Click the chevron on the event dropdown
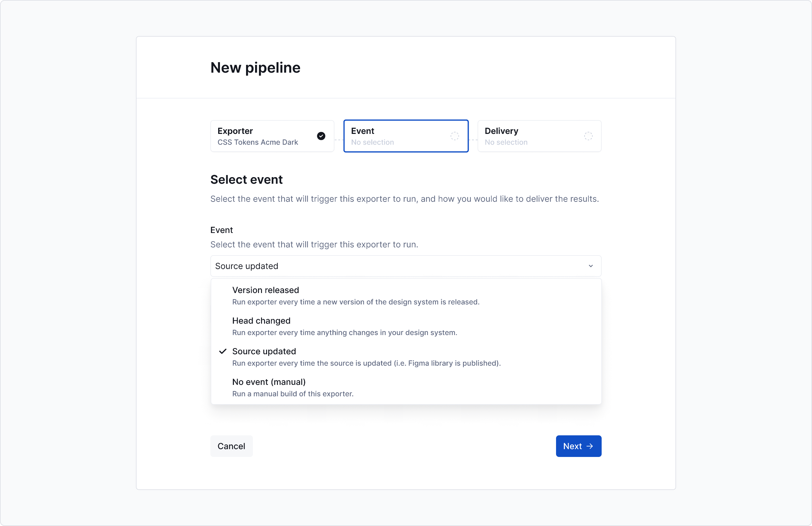The image size is (812, 526). pyautogui.click(x=591, y=266)
